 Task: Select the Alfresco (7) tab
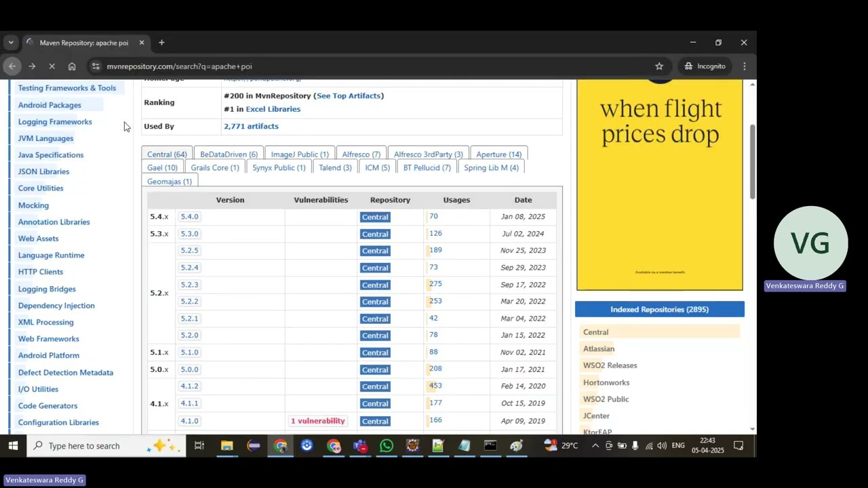click(x=361, y=155)
